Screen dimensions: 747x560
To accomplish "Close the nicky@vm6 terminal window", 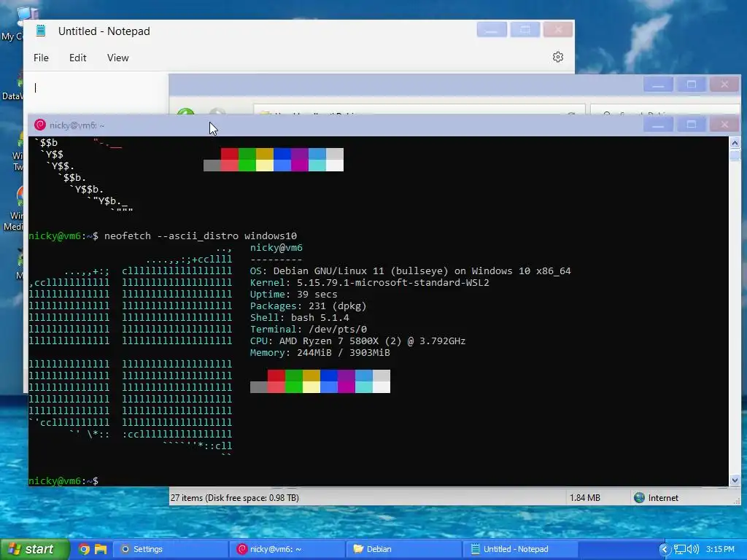I will coord(724,124).
